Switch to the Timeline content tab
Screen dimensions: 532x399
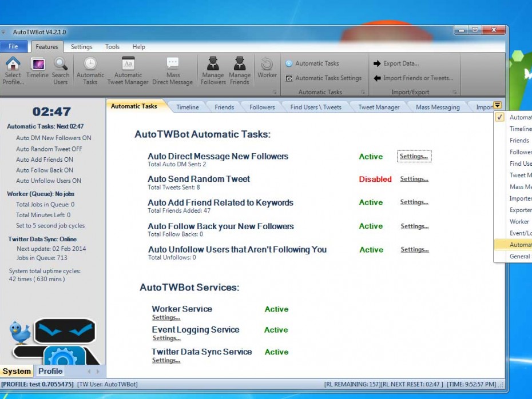click(188, 107)
